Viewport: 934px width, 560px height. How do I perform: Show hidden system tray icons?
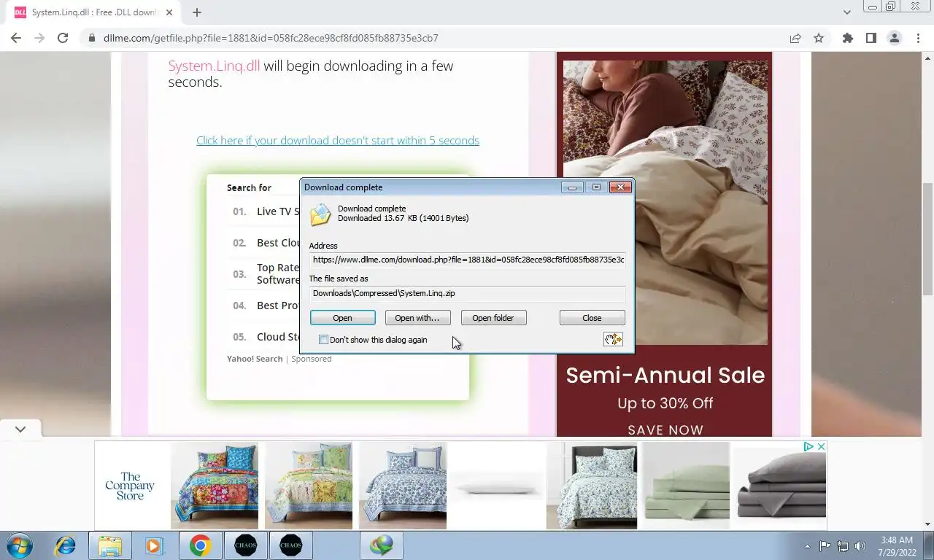[x=807, y=545]
